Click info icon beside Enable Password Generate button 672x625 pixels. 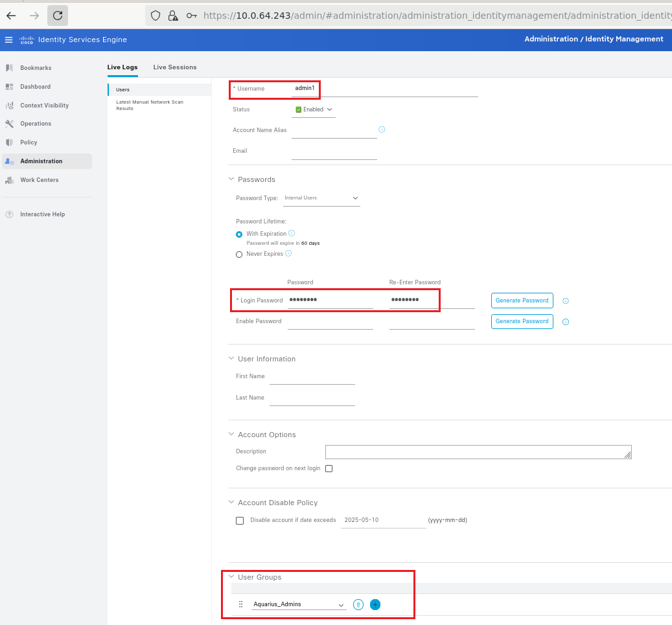pyautogui.click(x=566, y=322)
